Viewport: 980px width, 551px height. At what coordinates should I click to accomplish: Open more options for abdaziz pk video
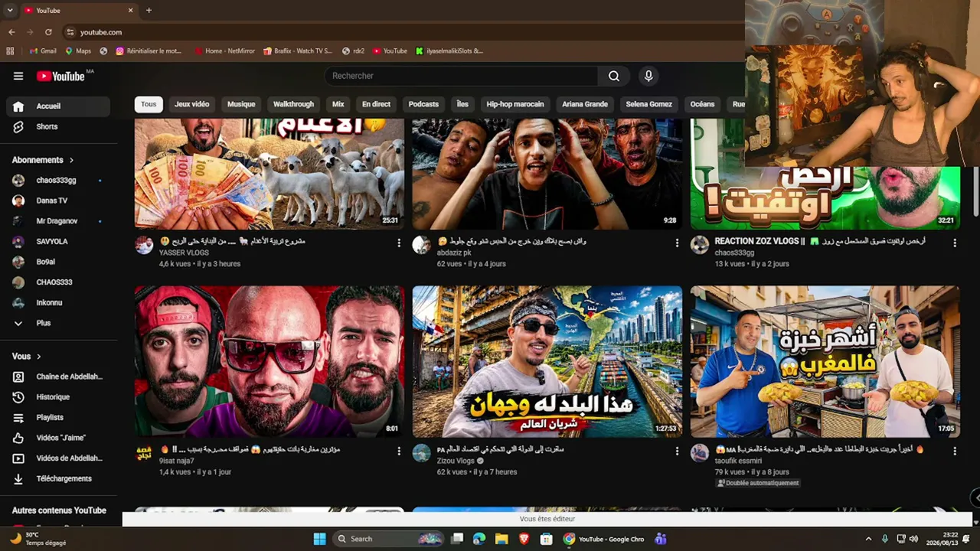677,243
